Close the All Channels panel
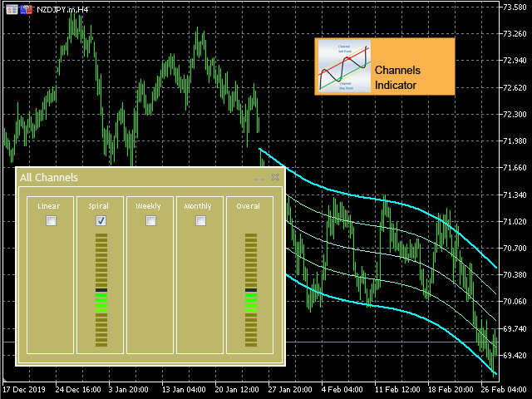 click(275, 177)
